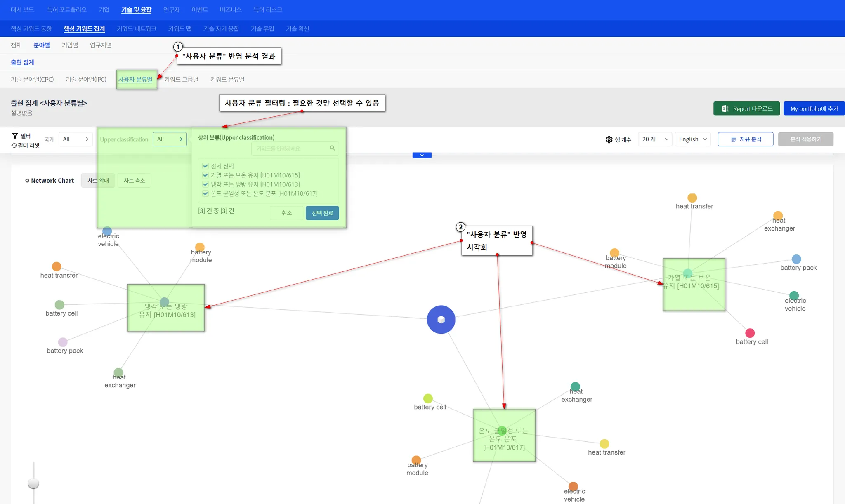This screenshot has height=504, width=845.
Task: Uncheck 온도 균일성 또는 온도 분포 checkbox
Action: pos(205,193)
